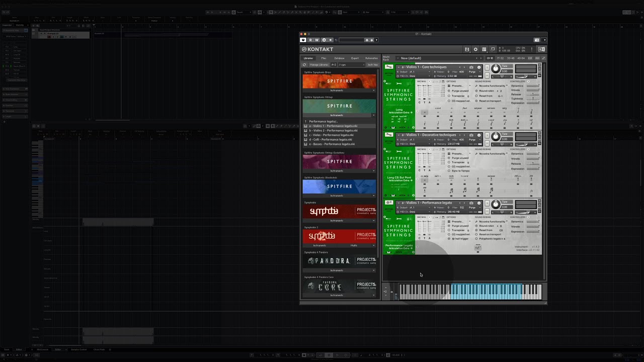Enable Transpose option in Core techniques
The image size is (644, 362).
tap(457, 96)
